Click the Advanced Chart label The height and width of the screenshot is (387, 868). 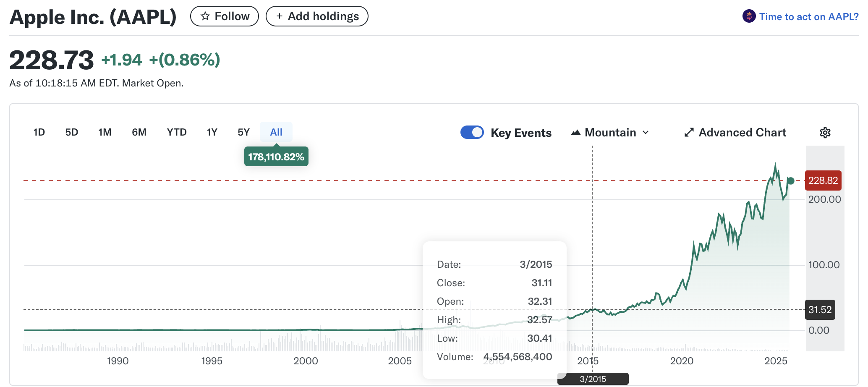(742, 133)
